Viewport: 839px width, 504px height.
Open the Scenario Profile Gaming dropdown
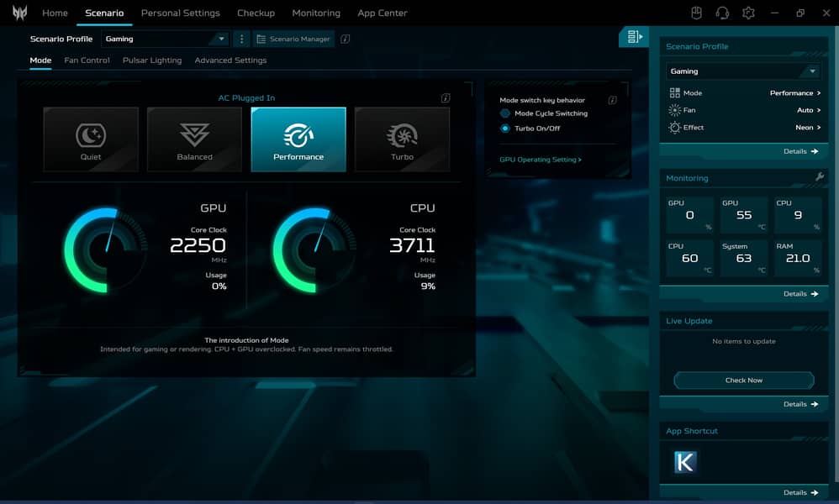[x=165, y=39]
